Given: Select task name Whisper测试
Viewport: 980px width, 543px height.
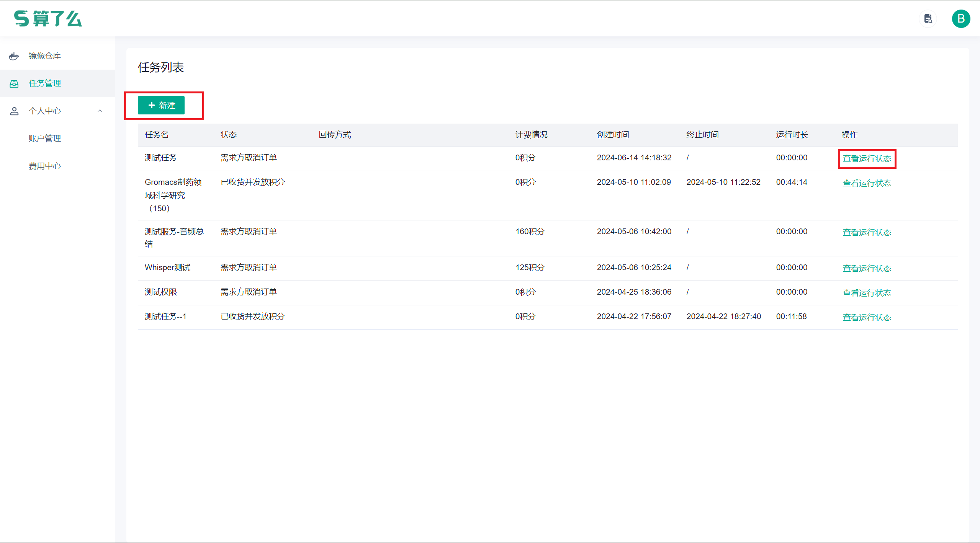Looking at the screenshot, I should 167,267.
